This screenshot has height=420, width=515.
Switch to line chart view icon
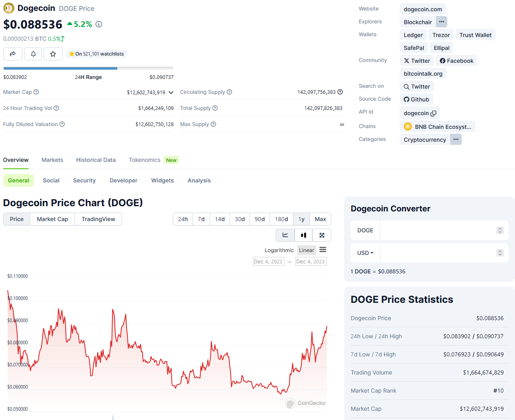click(285, 235)
